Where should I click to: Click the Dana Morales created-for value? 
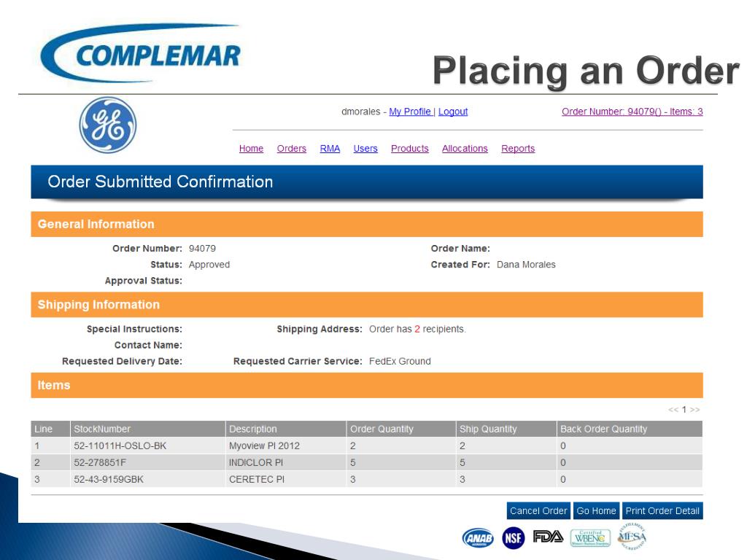(526, 265)
